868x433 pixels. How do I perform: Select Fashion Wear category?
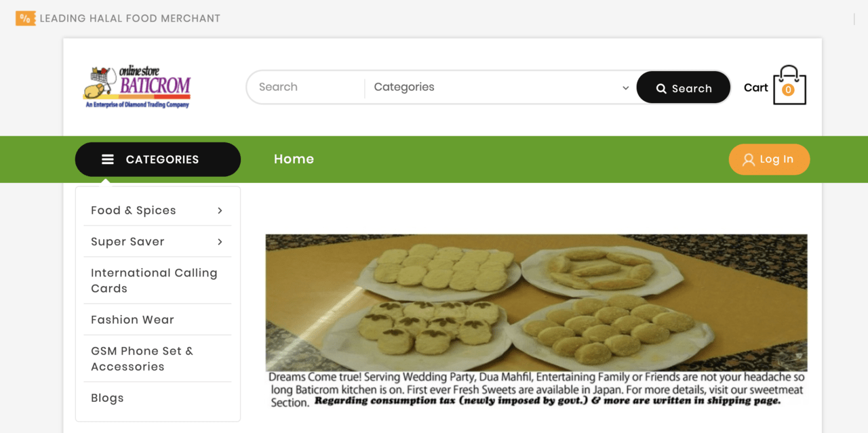point(132,320)
